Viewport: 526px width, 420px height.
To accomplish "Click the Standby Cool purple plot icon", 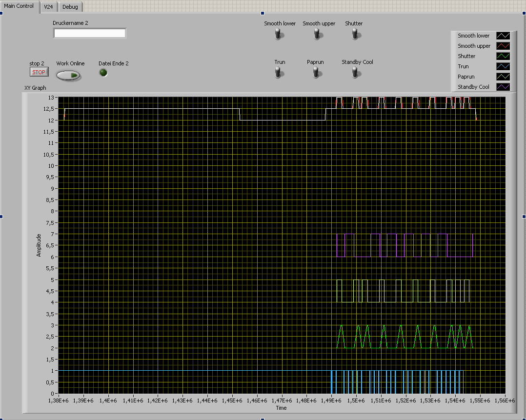I will [503, 87].
